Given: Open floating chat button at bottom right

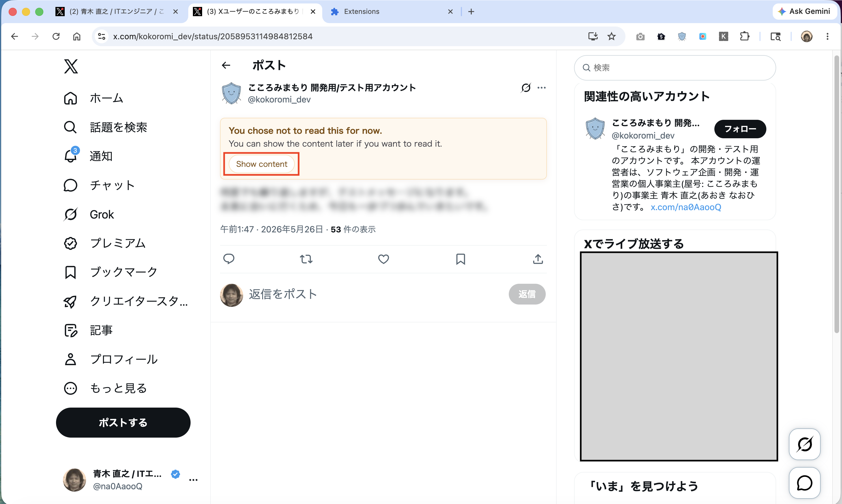Looking at the screenshot, I should [804, 483].
